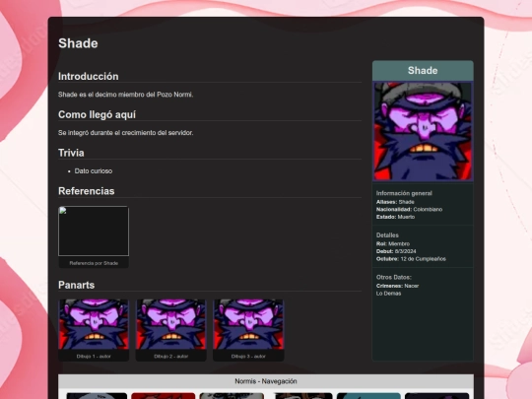Click the 'Rol: Miembro' infobox row

coord(393,243)
